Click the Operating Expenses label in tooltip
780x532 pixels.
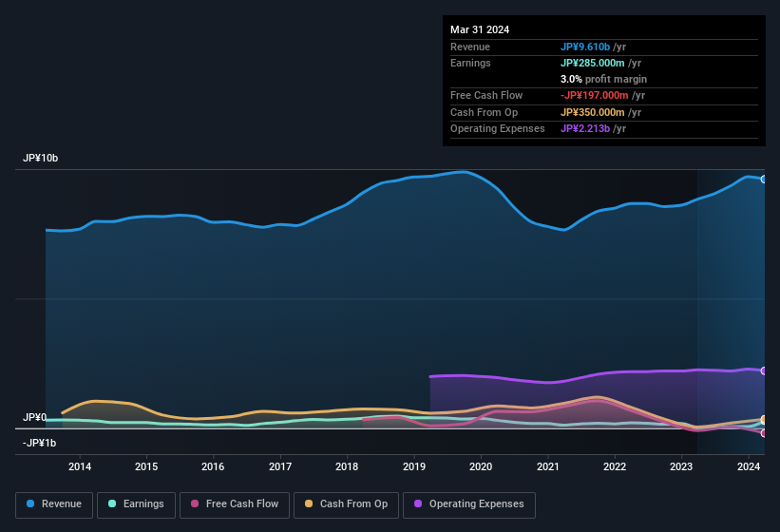pyautogui.click(x=498, y=128)
